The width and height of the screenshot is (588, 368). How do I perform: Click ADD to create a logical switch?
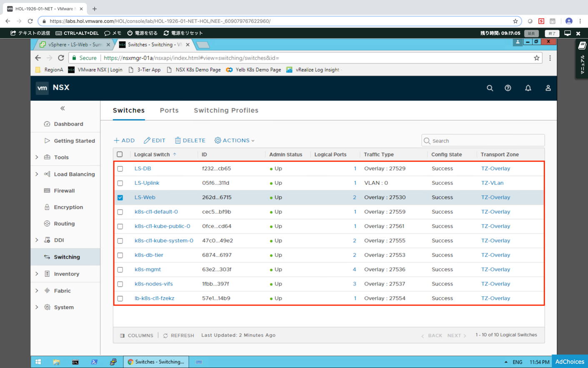click(x=124, y=141)
